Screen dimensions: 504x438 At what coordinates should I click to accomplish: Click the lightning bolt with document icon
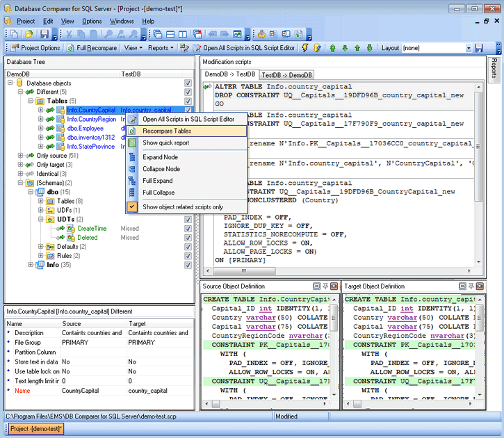[317, 48]
